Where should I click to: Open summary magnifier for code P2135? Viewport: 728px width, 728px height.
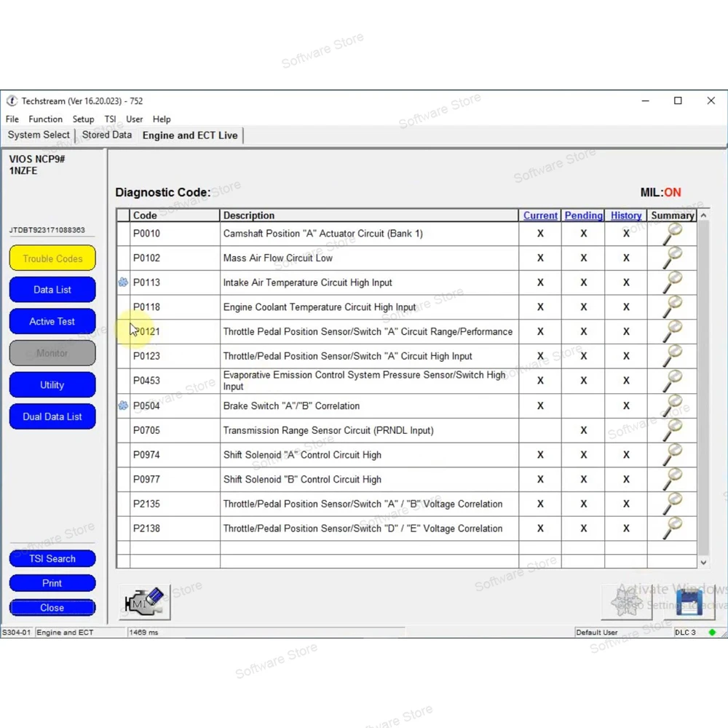coord(672,505)
